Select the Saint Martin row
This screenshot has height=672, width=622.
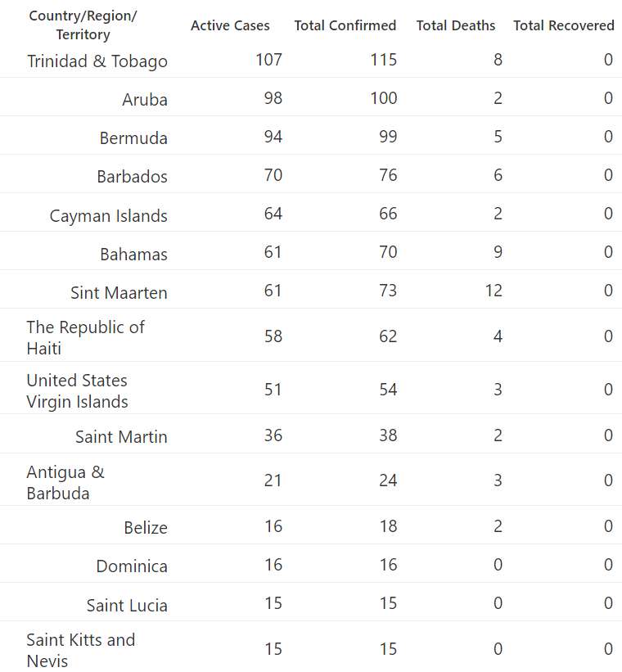(x=311, y=435)
